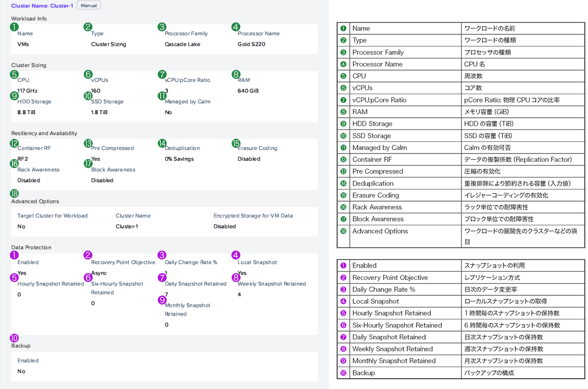
Task: Click green badge 18 above Advanced Options heading
Action: 14,193
